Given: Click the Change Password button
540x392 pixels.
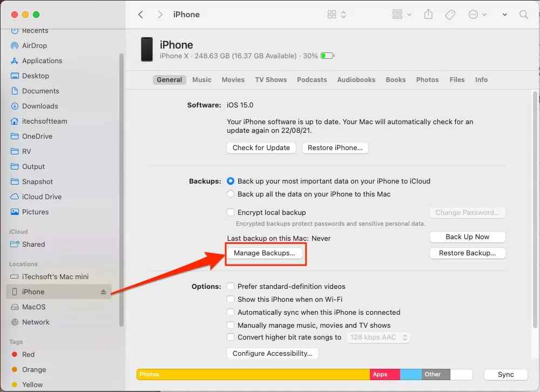Looking at the screenshot, I should 467,213.
